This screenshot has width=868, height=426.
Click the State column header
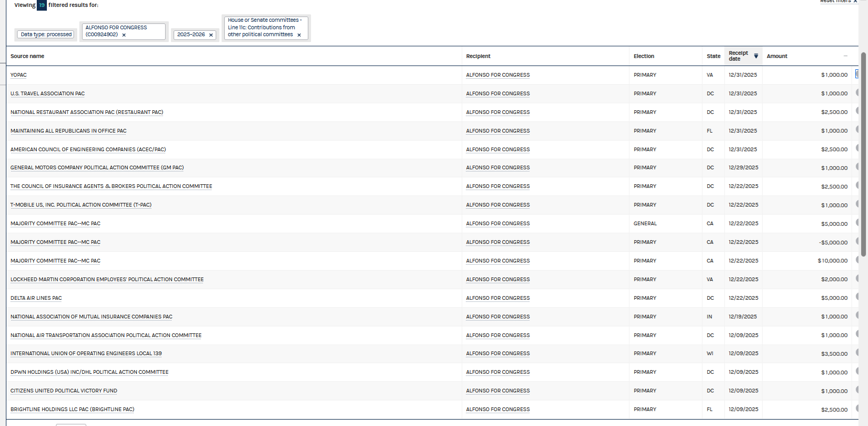pos(713,56)
